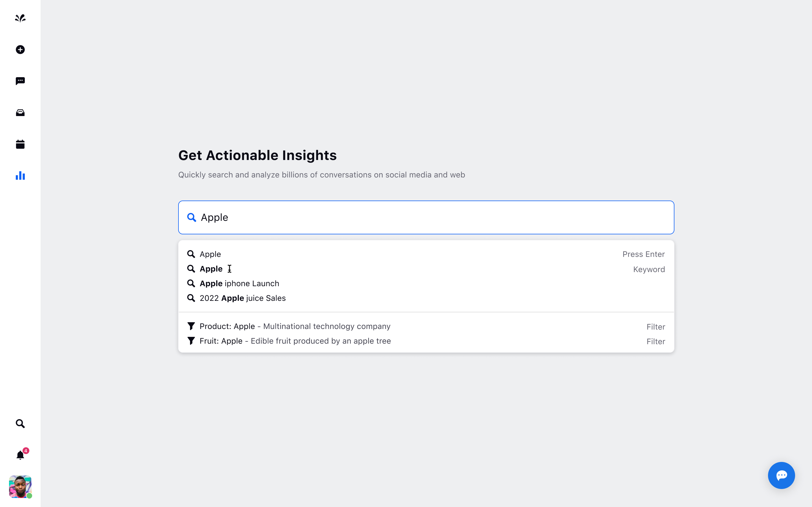Apply the Product: Apple filter entry
Image resolution: width=812 pixels, height=507 pixels.
tap(295, 326)
